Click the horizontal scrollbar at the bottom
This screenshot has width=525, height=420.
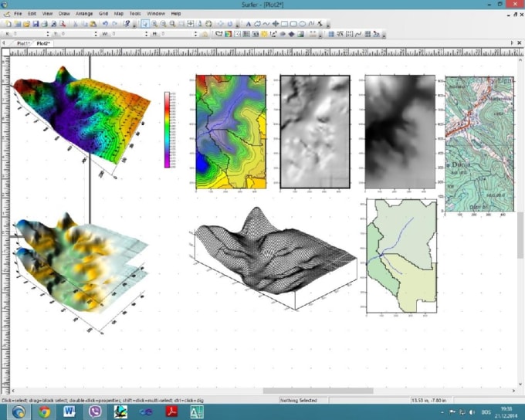point(317,391)
